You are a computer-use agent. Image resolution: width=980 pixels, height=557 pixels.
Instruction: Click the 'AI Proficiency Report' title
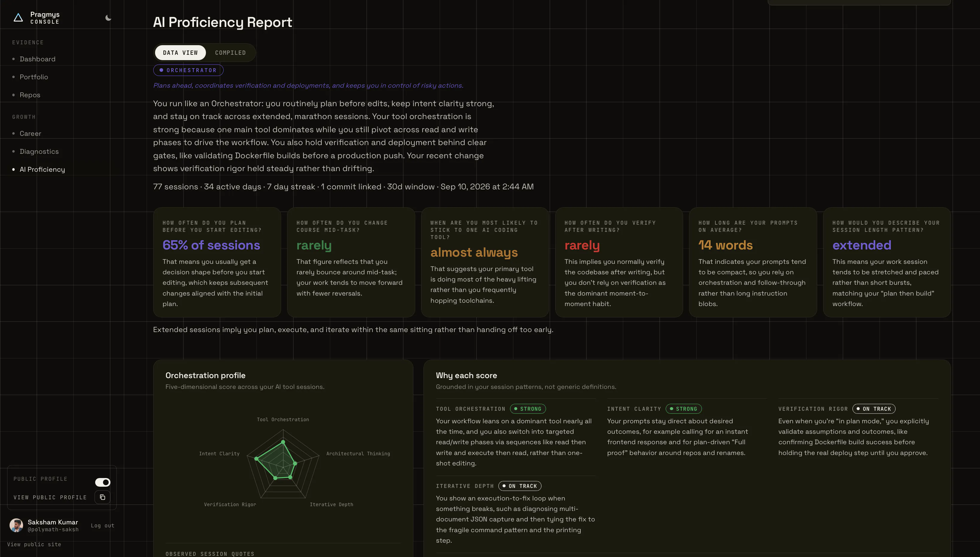point(222,22)
